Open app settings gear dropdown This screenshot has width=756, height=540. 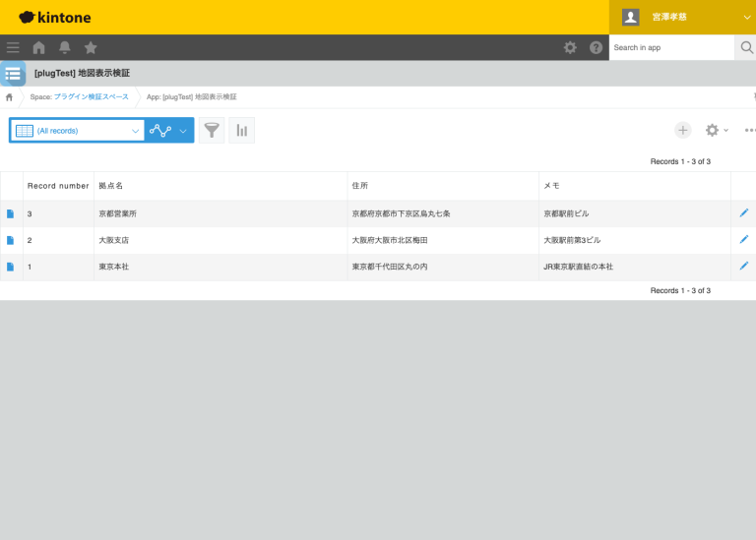(x=716, y=130)
